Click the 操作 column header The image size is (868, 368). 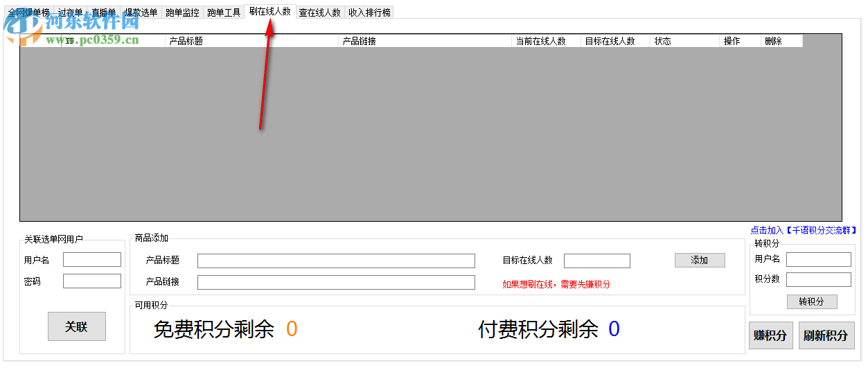tap(741, 41)
